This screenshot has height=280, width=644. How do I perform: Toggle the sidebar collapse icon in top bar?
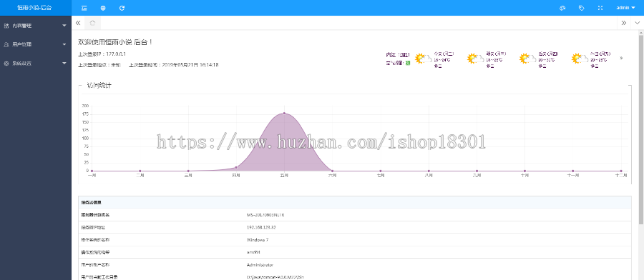pyautogui.click(x=84, y=8)
